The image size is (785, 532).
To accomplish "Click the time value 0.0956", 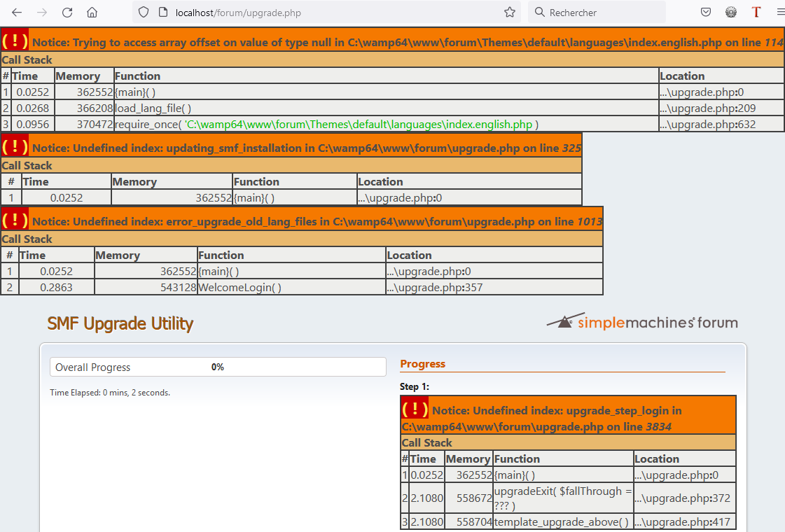I will pos(32,124).
